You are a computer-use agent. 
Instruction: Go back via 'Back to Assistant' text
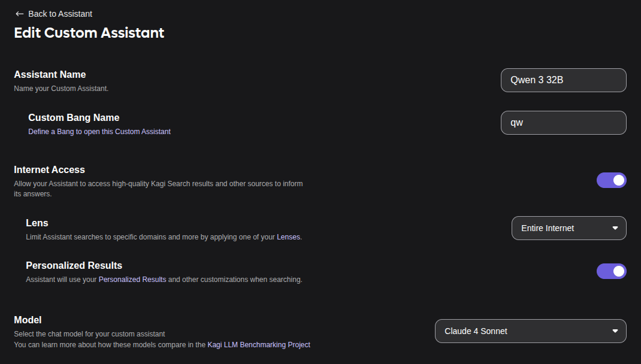click(60, 14)
